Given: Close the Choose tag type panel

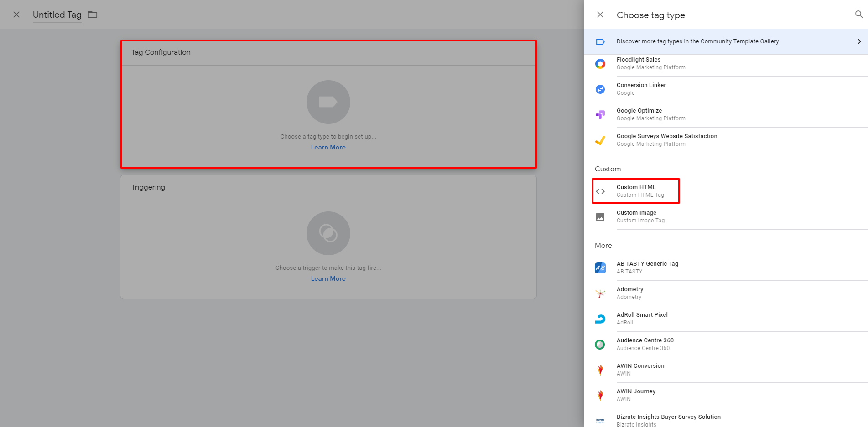Looking at the screenshot, I should pyautogui.click(x=600, y=14).
